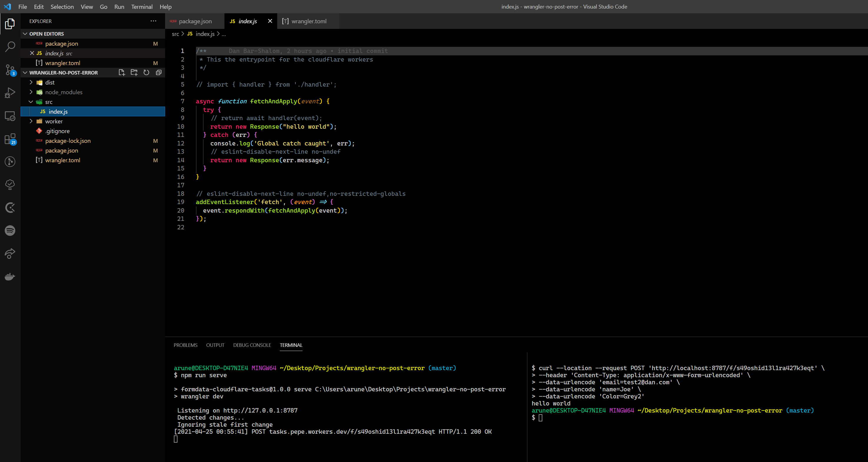Screen dimensions: 868x462
Task: Click Refresh Explorer icon
Action: pyautogui.click(x=146, y=72)
